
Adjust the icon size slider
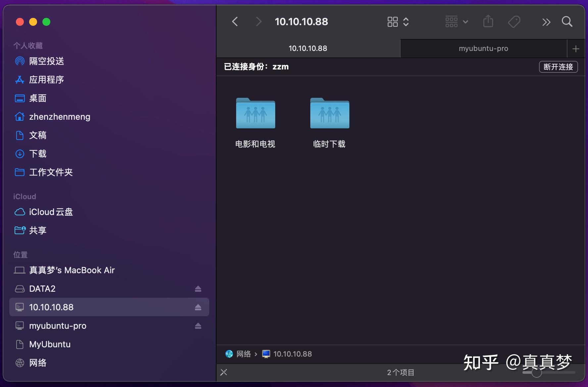pos(536,372)
